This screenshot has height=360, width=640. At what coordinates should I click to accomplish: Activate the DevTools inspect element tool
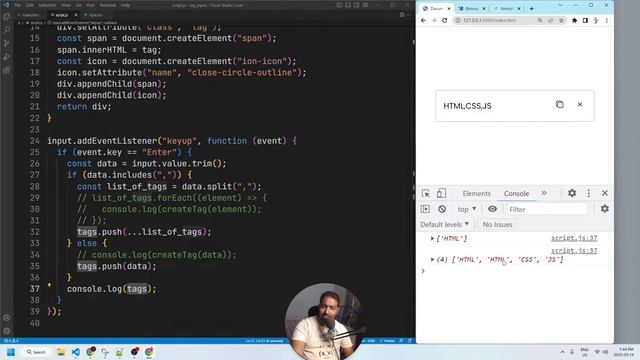pos(426,193)
